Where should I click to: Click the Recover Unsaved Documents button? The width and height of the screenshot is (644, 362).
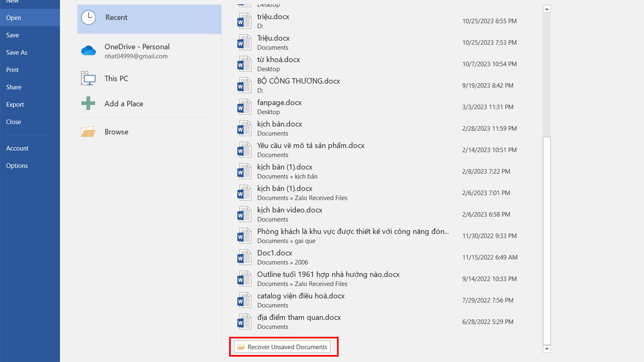[283, 347]
